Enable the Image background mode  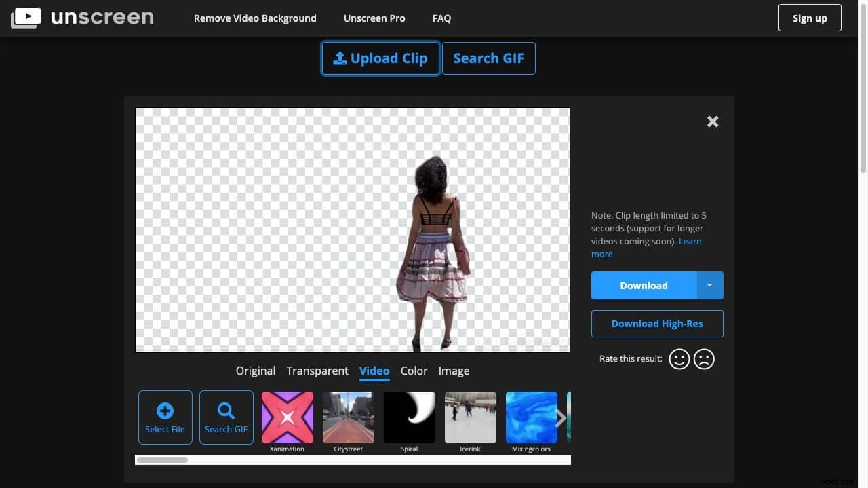[454, 371]
